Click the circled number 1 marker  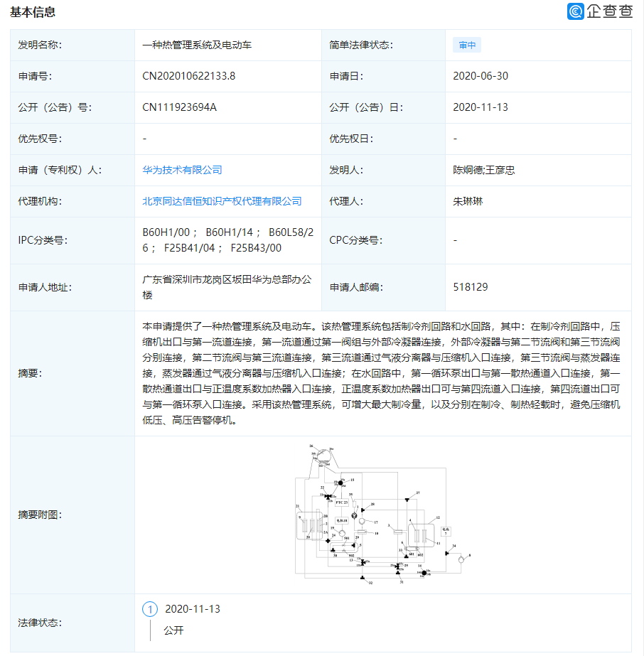tap(149, 609)
